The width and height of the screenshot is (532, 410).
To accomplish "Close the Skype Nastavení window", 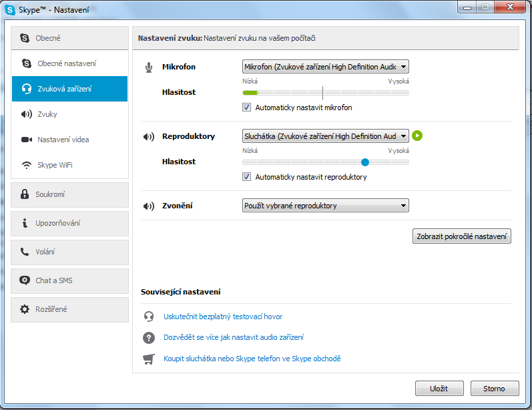I will [510, 7].
